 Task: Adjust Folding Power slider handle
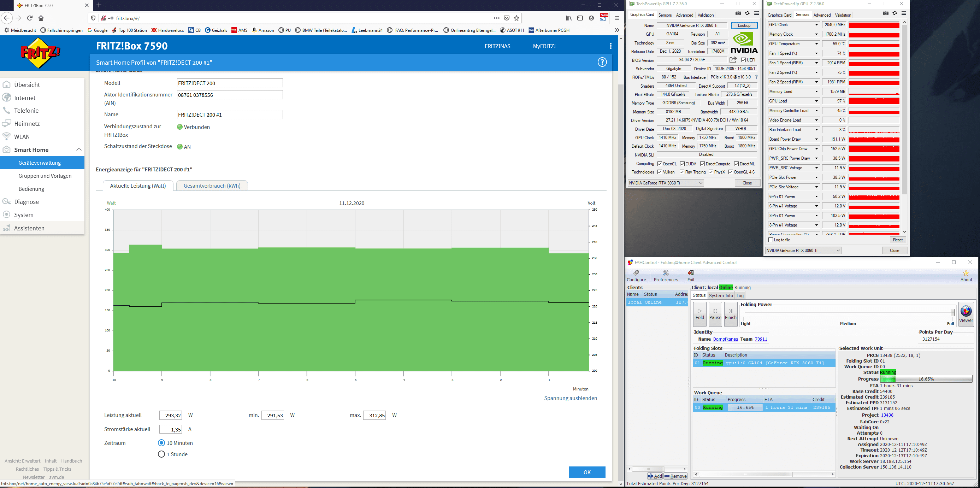(x=952, y=312)
